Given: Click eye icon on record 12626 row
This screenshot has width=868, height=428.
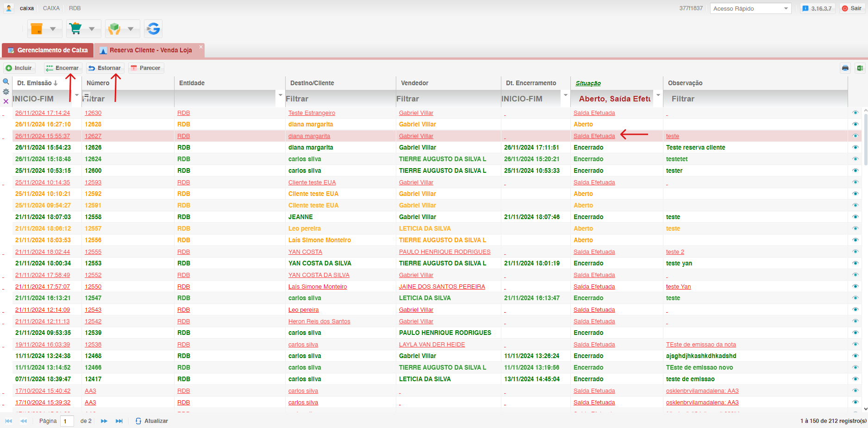Looking at the screenshot, I should pyautogui.click(x=855, y=147).
